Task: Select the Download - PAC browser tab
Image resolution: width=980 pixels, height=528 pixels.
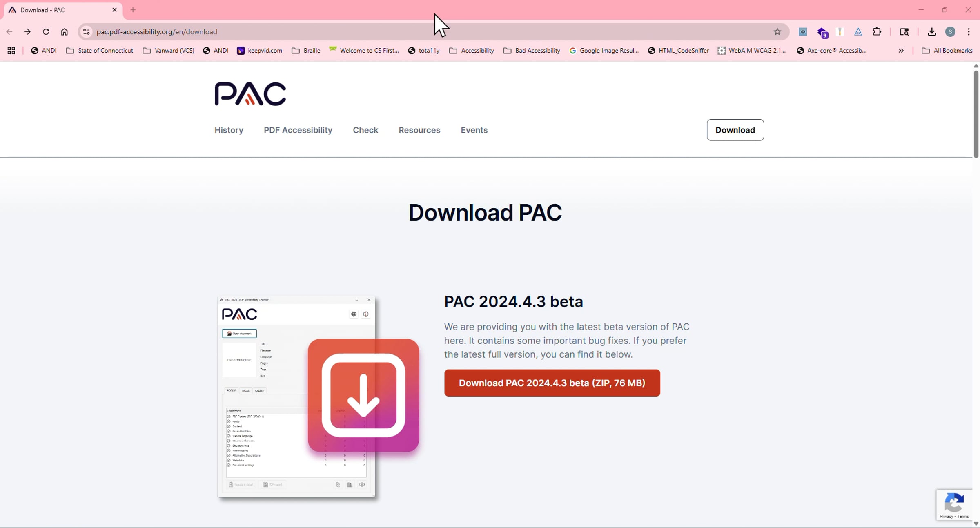Action: click(63, 10)
